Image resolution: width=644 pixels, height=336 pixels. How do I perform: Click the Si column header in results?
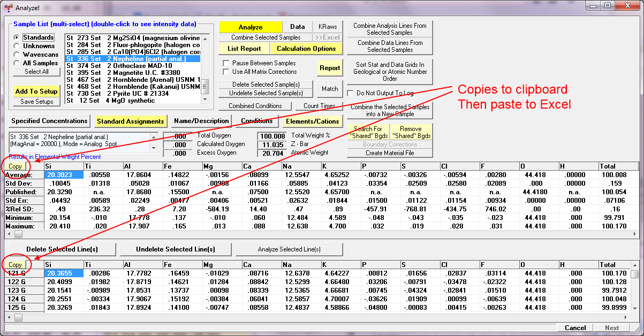pyautogui.click(x=63, y=166)
